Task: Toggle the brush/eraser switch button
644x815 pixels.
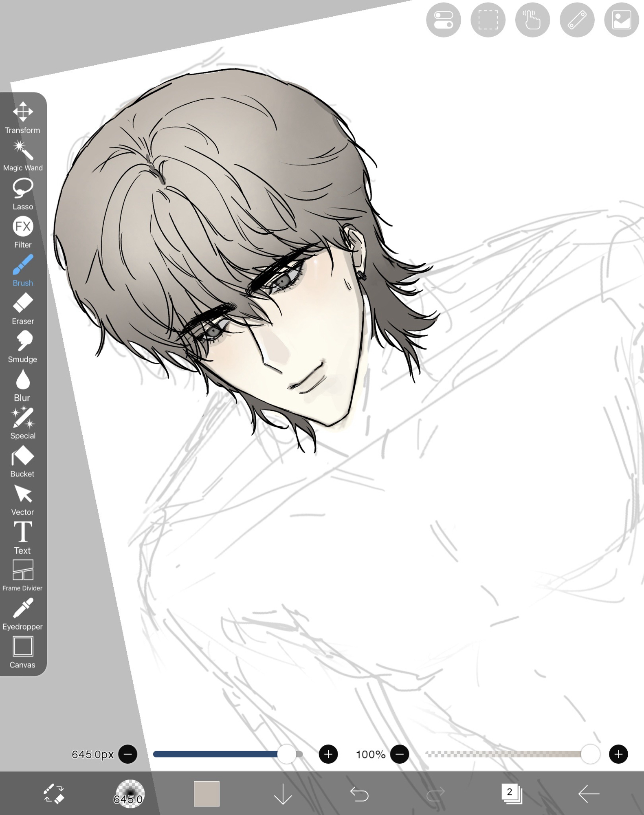Action: (x=54, y=794)
